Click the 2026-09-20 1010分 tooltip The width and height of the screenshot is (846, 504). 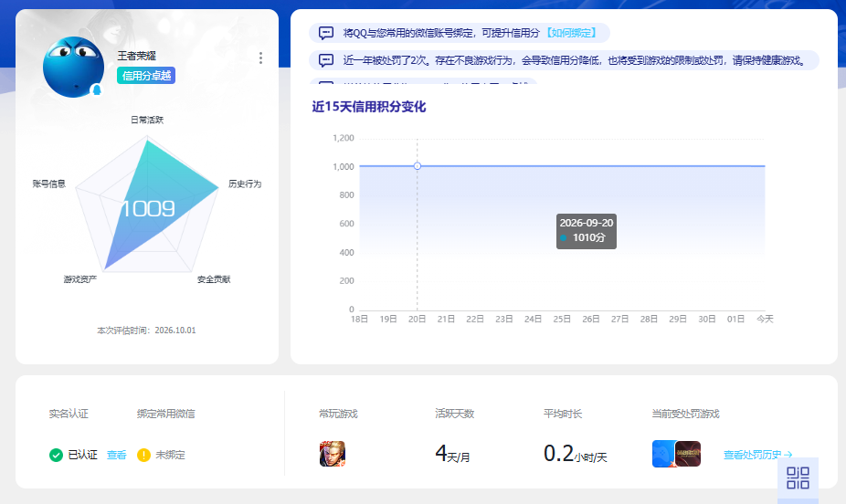pyautogui.click(x=587, y=231)
